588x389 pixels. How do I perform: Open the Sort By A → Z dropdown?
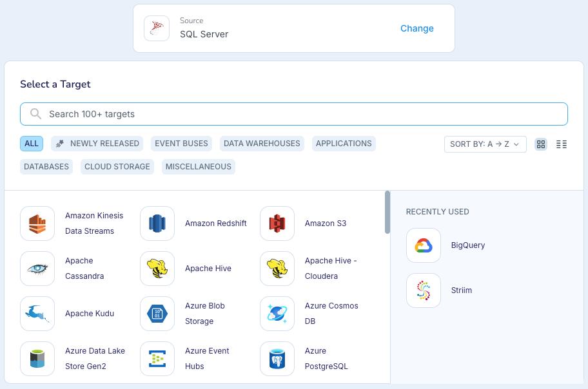(485, 144)
